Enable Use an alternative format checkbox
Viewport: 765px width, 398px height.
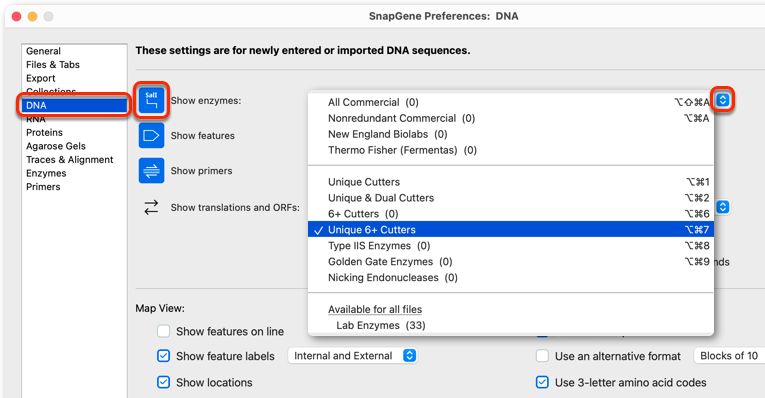click(542, 356)
